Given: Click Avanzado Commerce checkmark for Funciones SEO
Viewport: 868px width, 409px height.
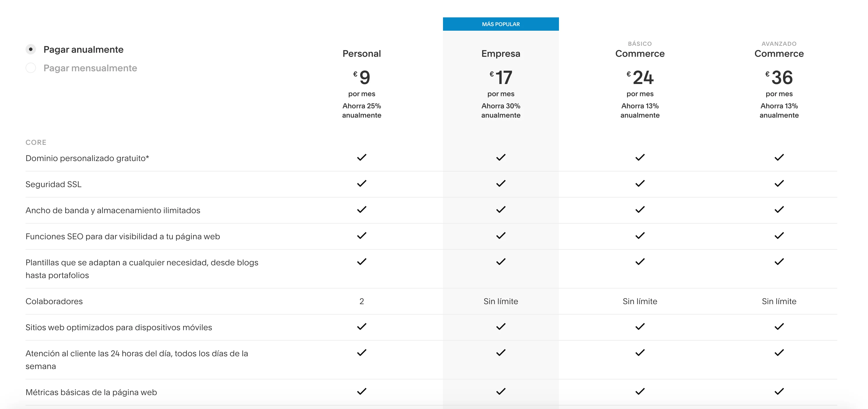Looking at the screenshot, I should 779,235.
